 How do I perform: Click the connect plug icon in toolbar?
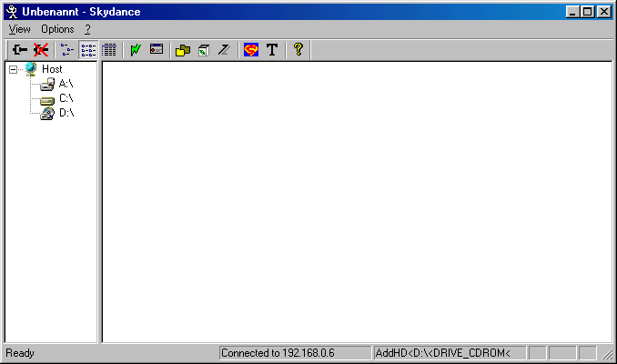coord(19,50)
